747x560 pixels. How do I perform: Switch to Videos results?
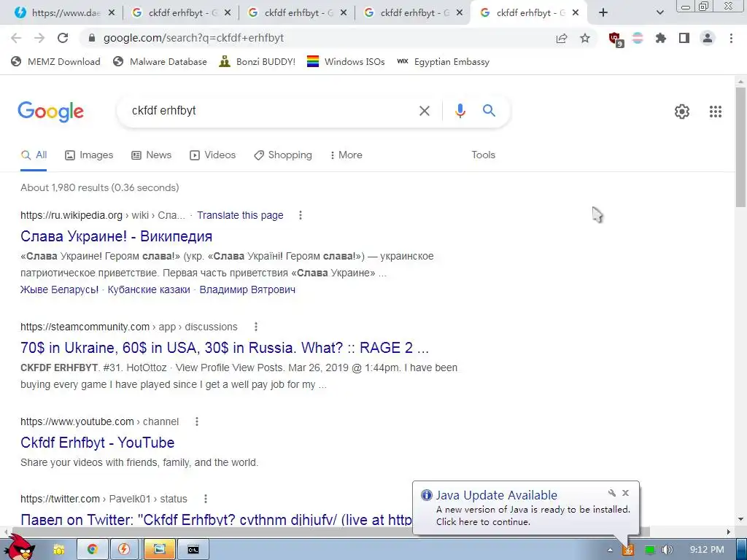point(212,155)
